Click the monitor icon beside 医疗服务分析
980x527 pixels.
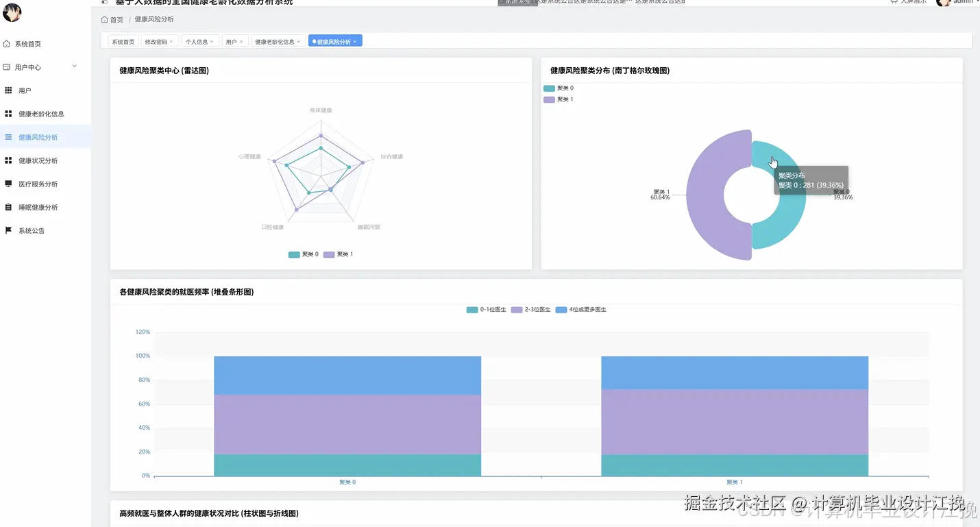pos(8,184)
